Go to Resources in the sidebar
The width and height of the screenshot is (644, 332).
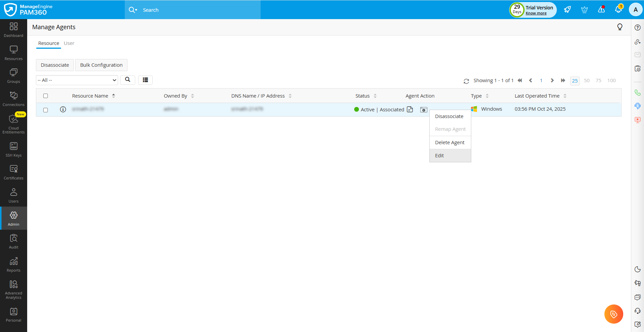tap(13, 53)
